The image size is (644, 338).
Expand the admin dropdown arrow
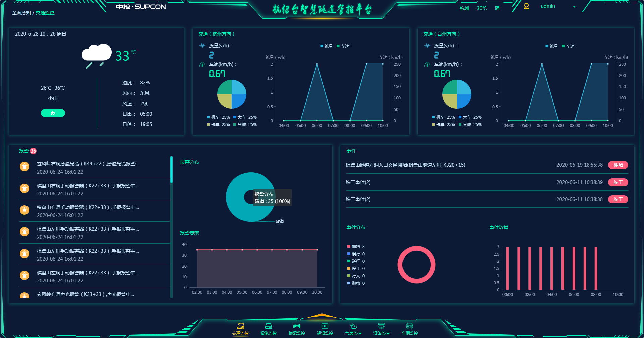(x=574, y=7)
